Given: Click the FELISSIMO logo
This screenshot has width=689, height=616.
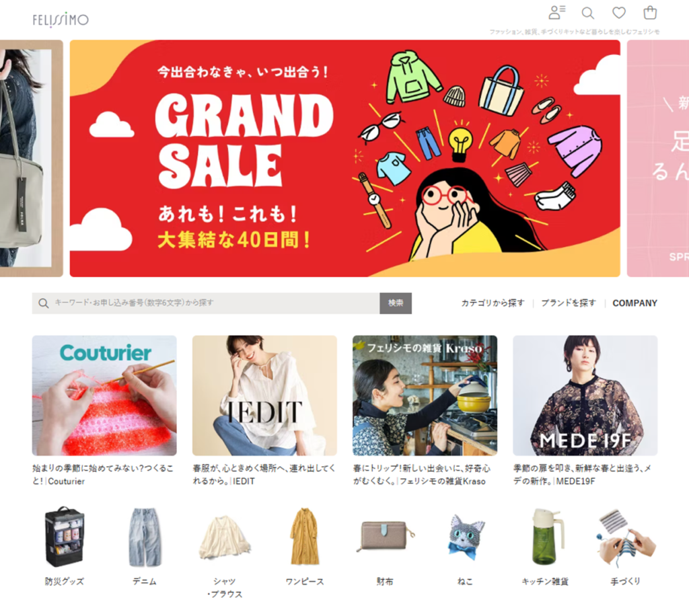Looking at the screenshot, I should pos(61,20).
